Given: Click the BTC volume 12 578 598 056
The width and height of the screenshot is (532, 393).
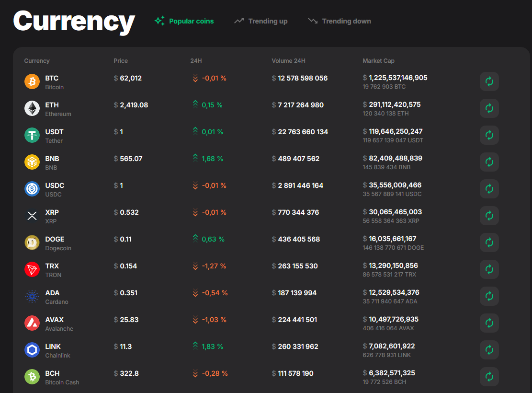Looking at the screenshot, I should pyautogui.click(x=300, y=78).
